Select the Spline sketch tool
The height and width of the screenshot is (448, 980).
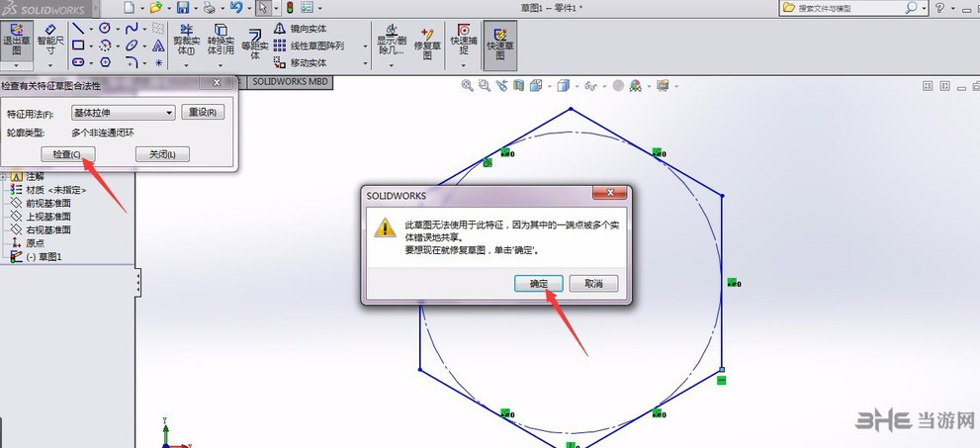tap(132, 29)
